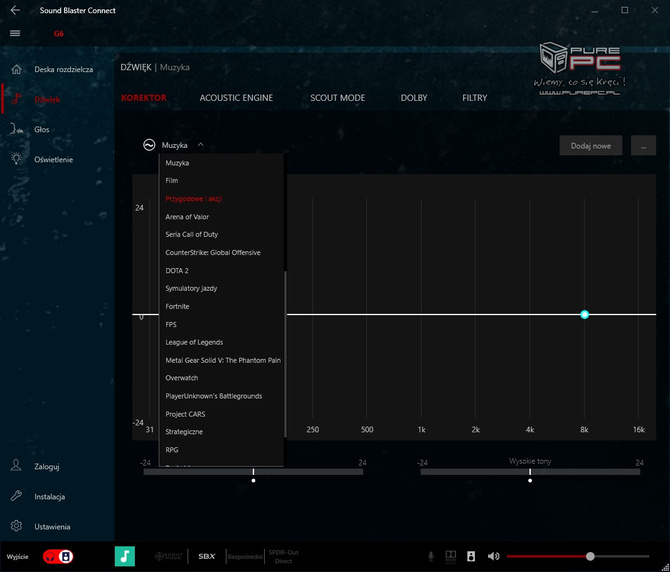
Task: Click the Dolby icon in bottom bar
Action: [x=450, y=556]
